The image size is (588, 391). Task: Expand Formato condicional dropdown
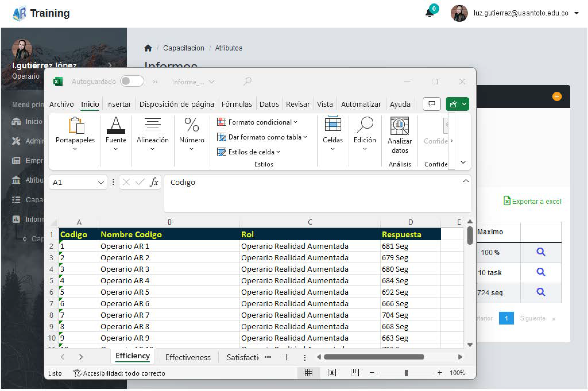pos(295,122)
